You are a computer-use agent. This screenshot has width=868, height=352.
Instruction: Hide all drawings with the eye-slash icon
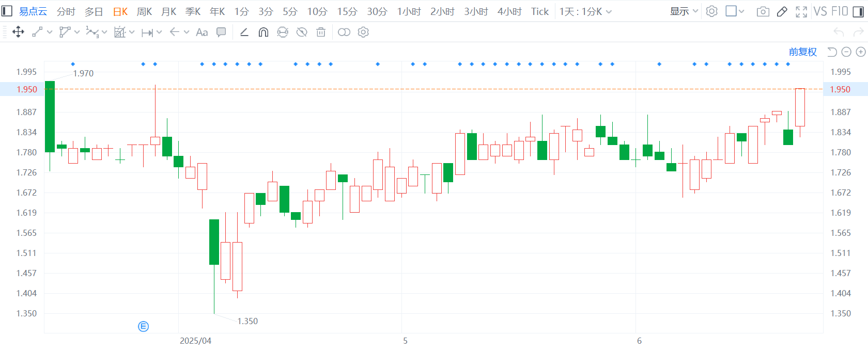302,33
